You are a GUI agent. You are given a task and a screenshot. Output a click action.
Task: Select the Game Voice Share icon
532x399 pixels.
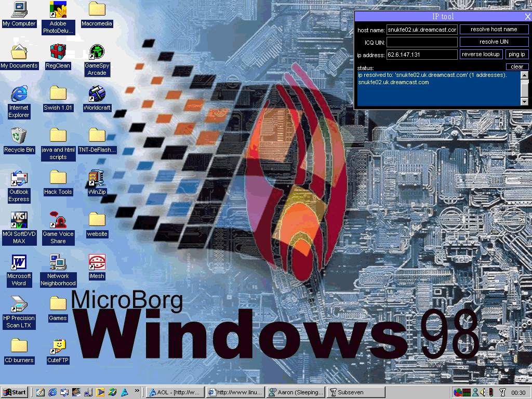[x=58, y=221]
